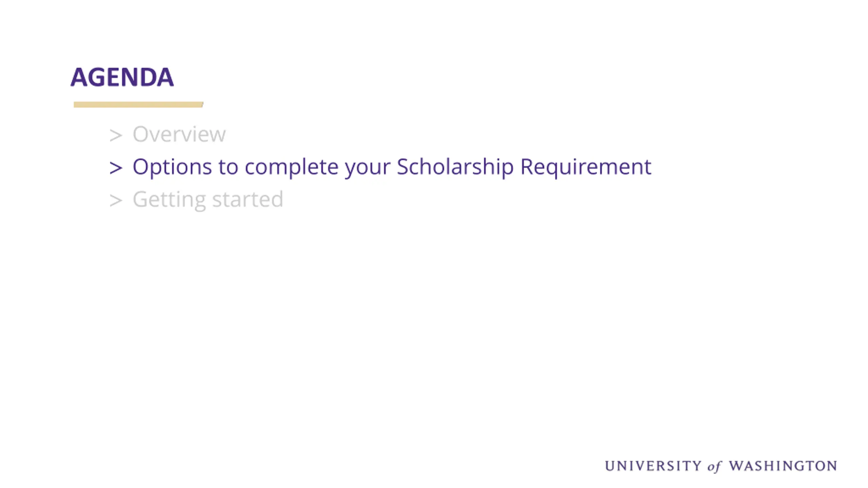Select the gold underline bar below AGENDA

138,104
